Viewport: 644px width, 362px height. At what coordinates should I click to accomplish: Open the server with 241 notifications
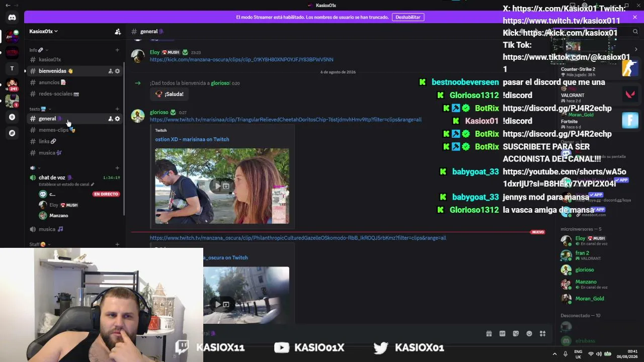pos(12,84)
